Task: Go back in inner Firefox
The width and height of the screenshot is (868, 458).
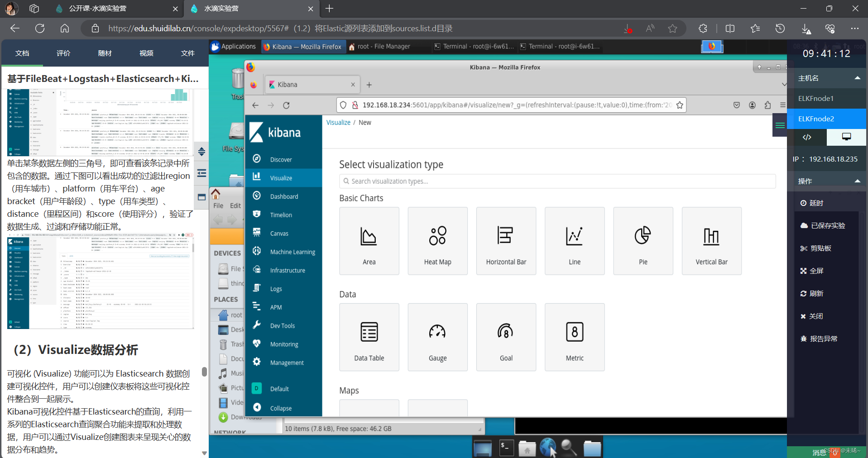Action: (x=255, y=105)
